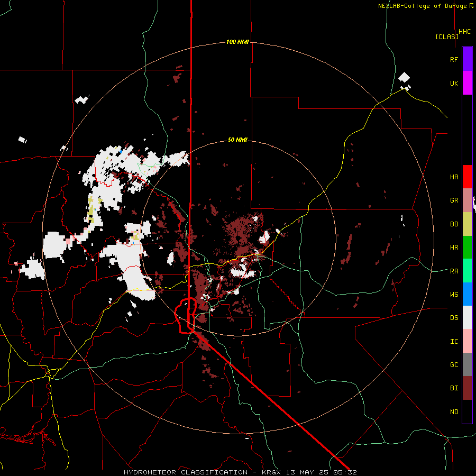This screenshot has height=476, width=476.
Task: Click the 'IC' legend label
Action: [x=454, y=341]
